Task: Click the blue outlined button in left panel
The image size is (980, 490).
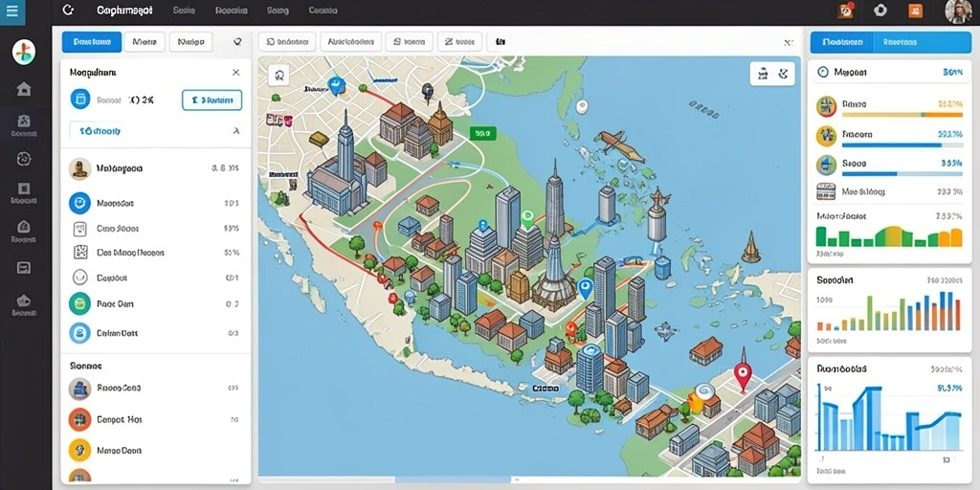Action: click(212, 100)
